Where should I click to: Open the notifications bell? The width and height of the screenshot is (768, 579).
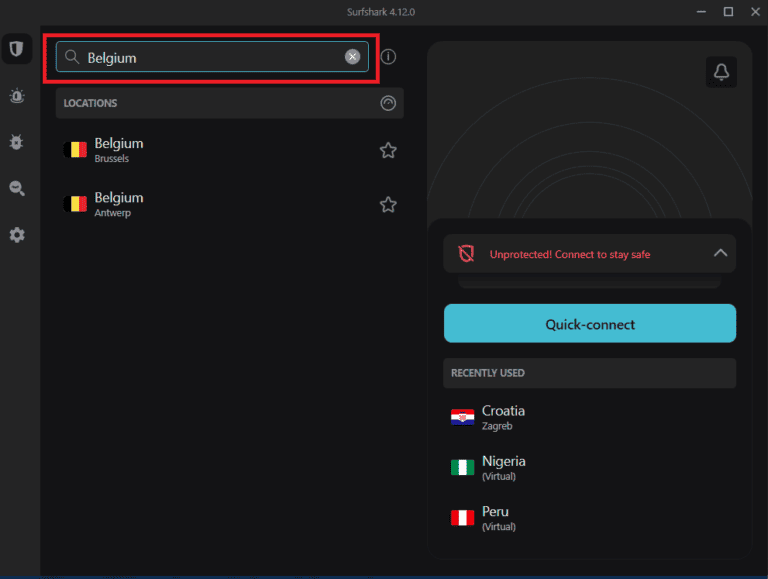721,72
